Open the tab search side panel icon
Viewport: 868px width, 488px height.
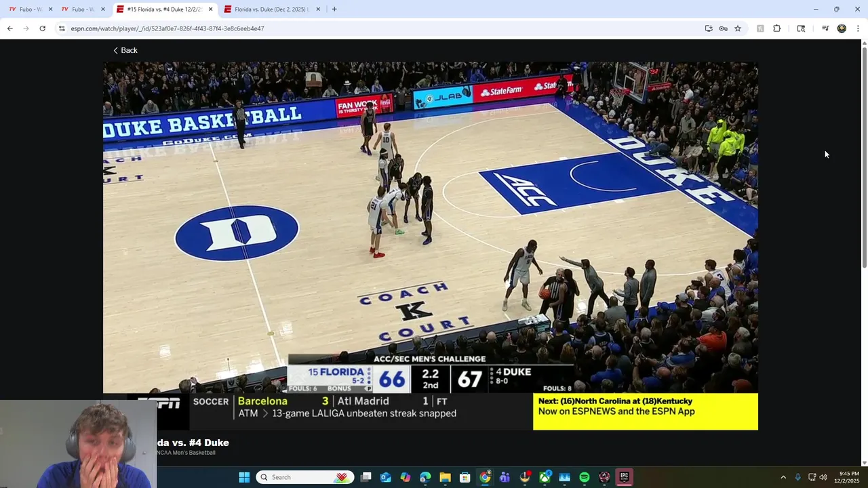coord(801,28)
